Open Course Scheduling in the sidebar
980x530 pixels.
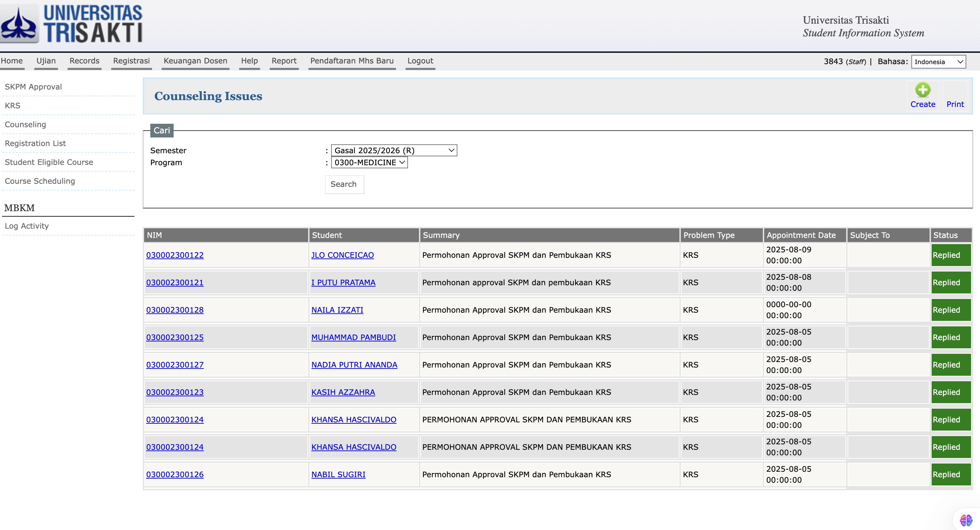coord(39,181)
